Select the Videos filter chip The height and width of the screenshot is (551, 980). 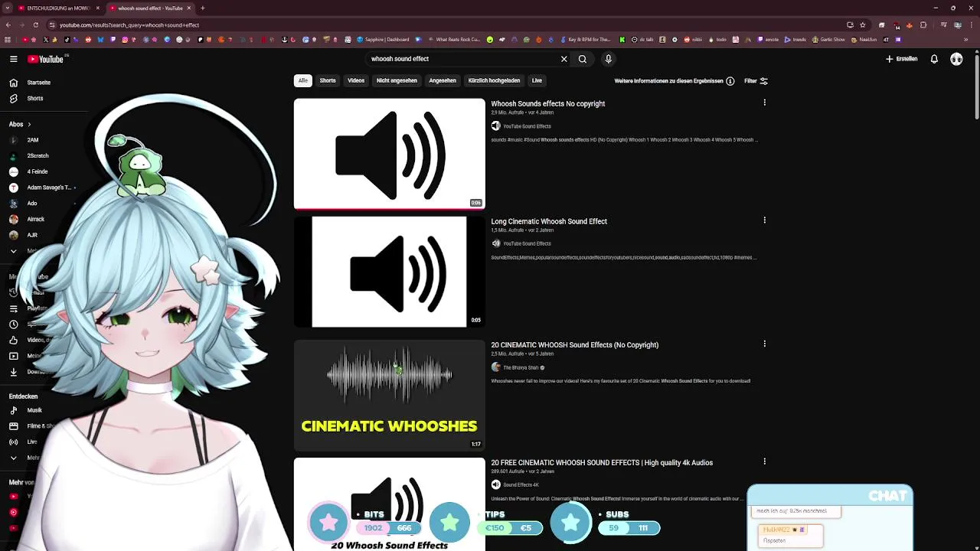pyautogui.click(x=356, y=80)
